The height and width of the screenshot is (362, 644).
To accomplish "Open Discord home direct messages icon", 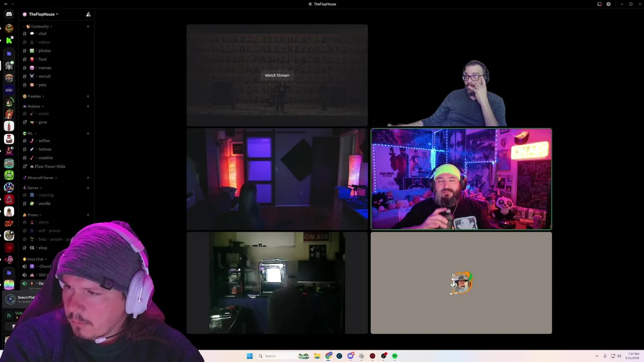I will pos(9,14).
